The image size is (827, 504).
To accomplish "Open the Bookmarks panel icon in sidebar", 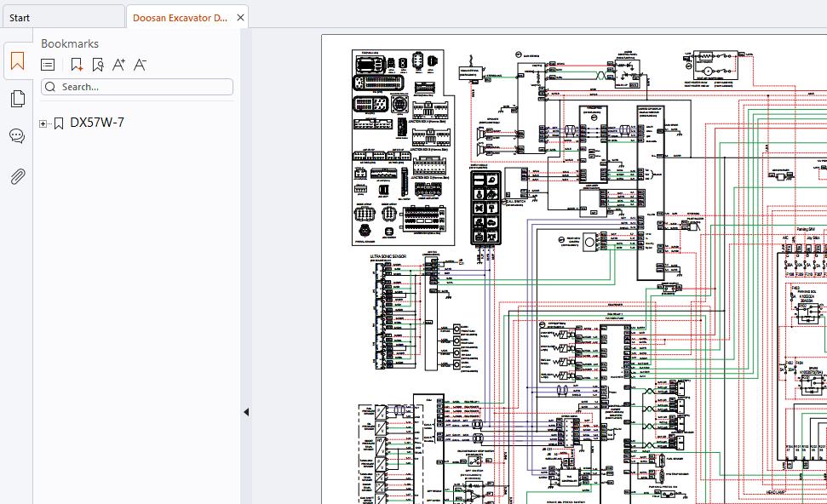I will pos(17,61).
